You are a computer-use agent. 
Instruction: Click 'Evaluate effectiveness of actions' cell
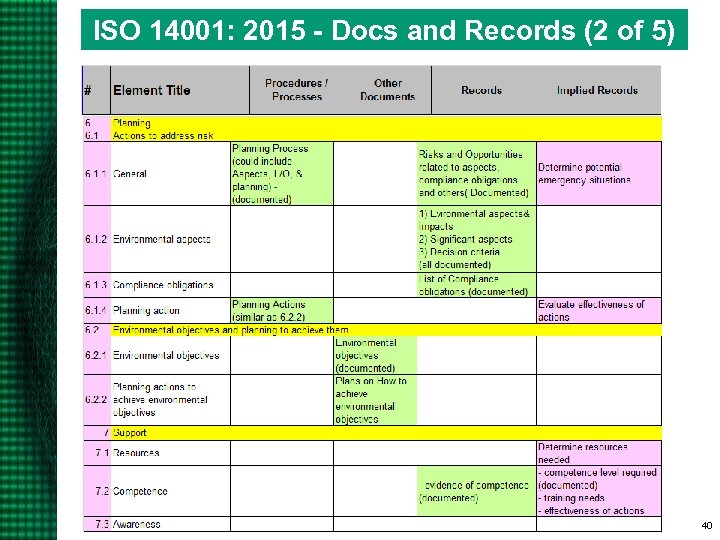pos(599,310)
